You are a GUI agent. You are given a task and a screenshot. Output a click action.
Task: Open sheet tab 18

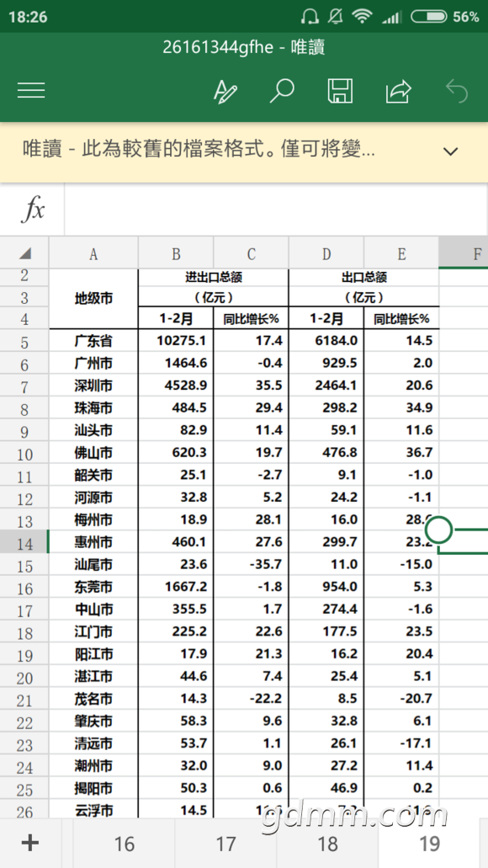pyautogui.click(x=327, y=844)
